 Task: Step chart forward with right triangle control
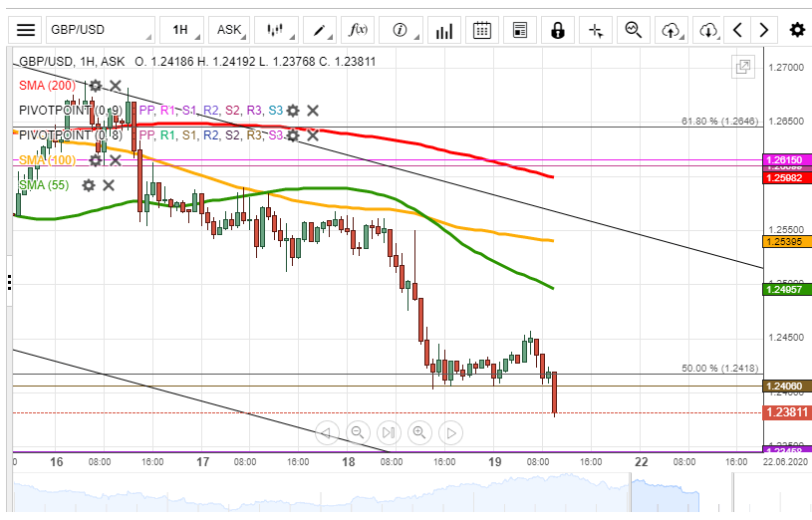tap(451, 433)
